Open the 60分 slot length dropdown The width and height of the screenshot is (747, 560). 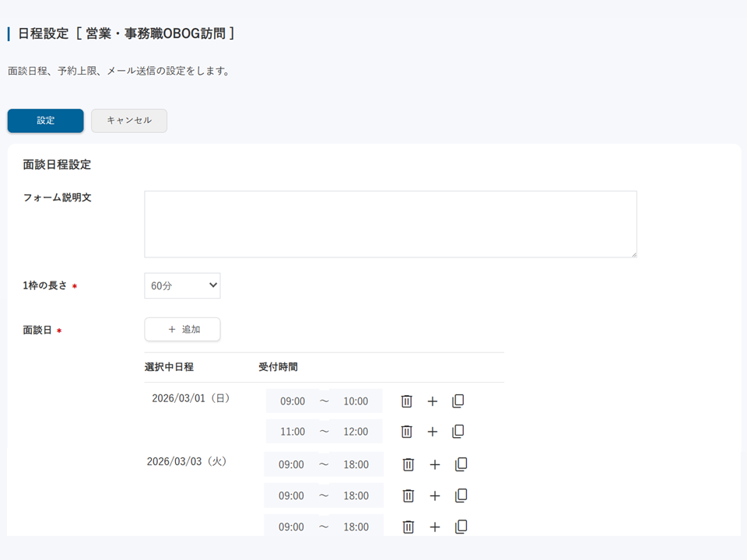[x=181, y=285]
